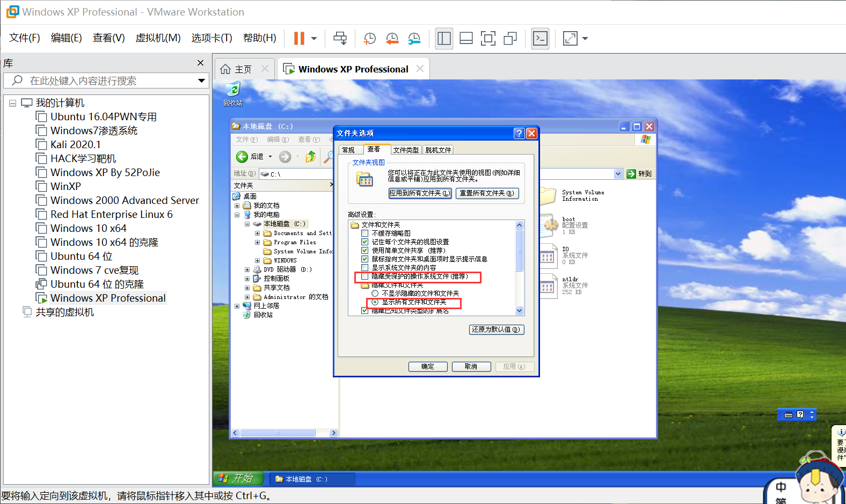The width and height of the screenshot is (846, 504).
Task: Pause the virtual machine with the orange pause icon
Action: pyautogui.click(x=299, y=38)
